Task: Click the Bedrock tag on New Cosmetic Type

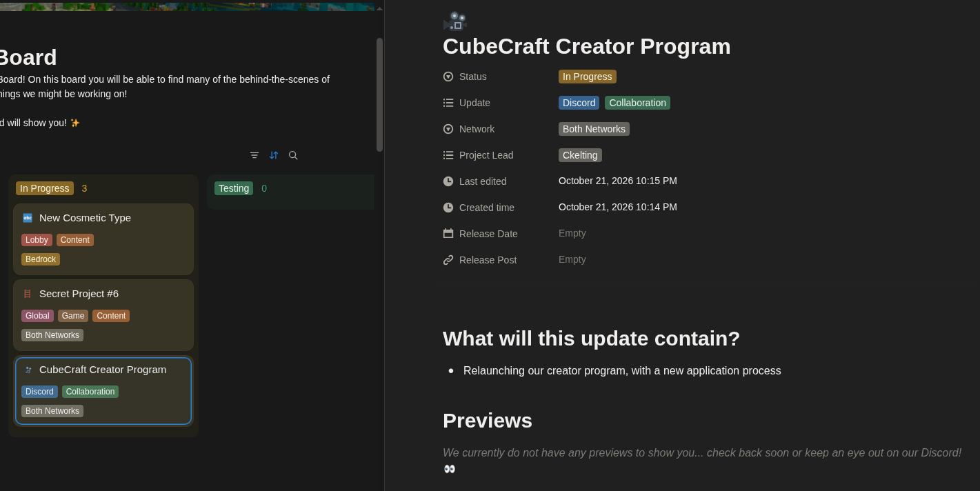Action: [x=41, y=259]
